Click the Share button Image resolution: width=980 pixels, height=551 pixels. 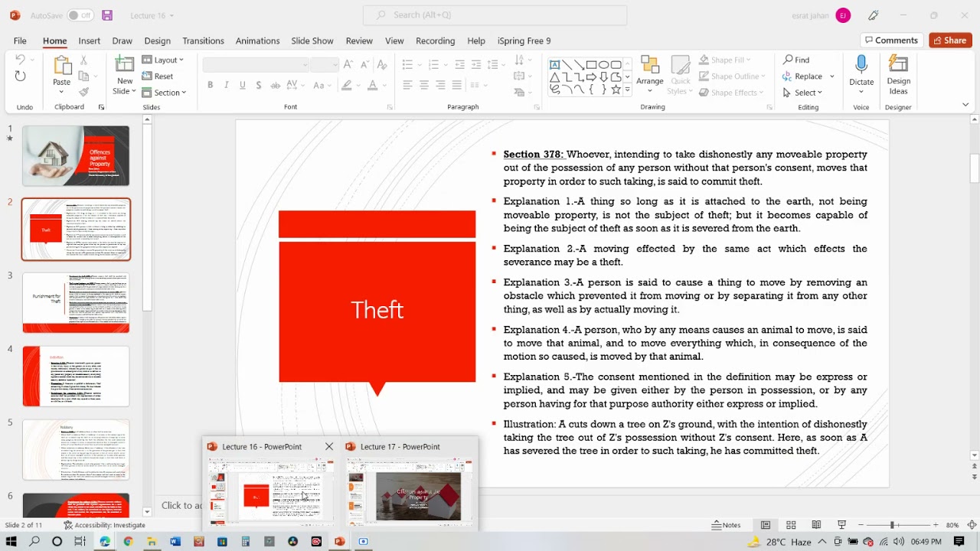950,41
